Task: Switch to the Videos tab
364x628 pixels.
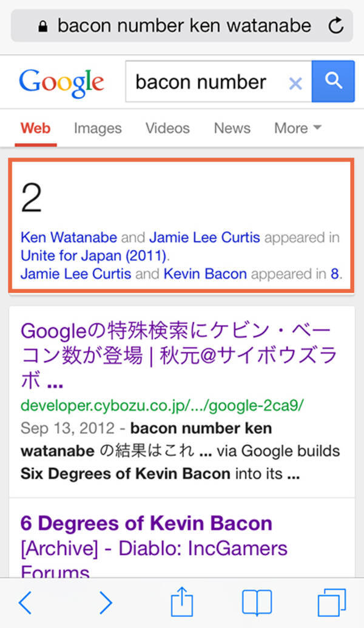Action: point(167,128)
